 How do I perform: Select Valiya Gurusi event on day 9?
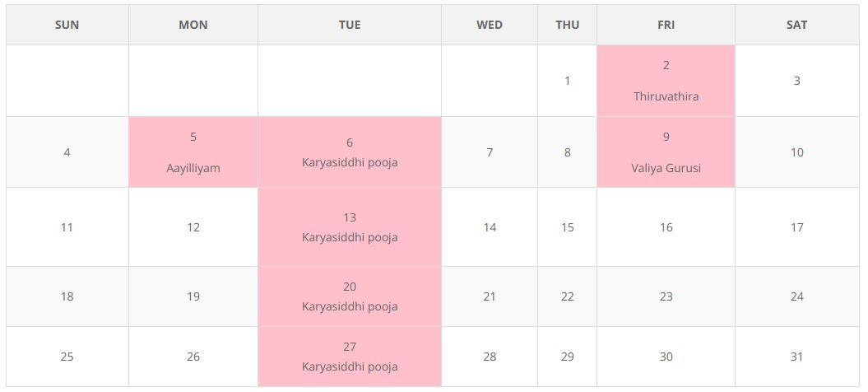(666, 168)
